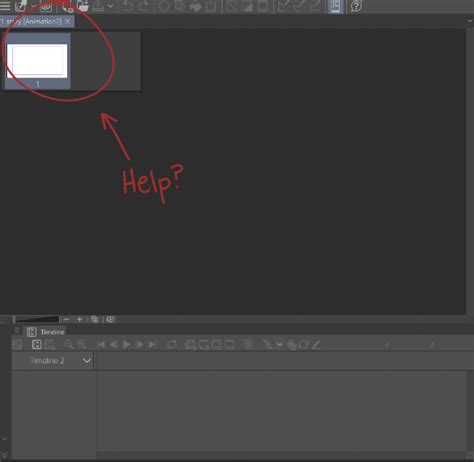The width and height of the screenshot is (474, 462).
Task: Step to the next frame
Action: click(140, 345)
